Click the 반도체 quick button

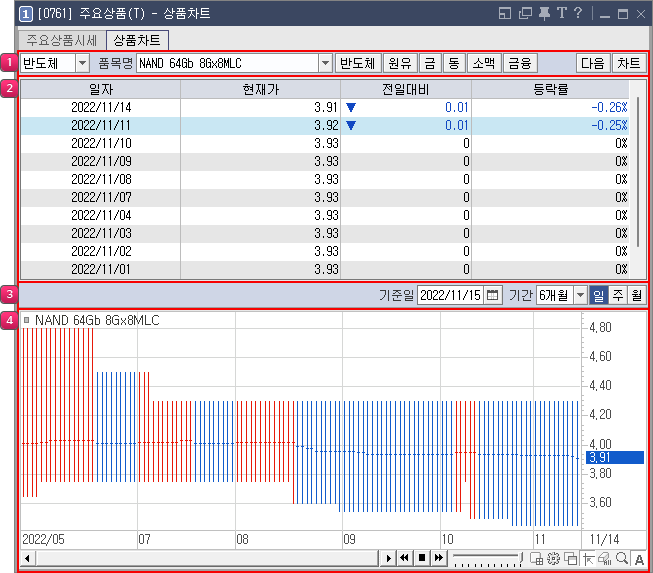point(358,63)
